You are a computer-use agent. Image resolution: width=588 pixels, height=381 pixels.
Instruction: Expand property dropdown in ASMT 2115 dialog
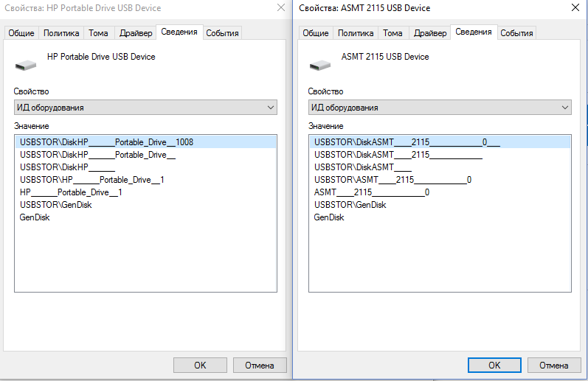[x=564, y=108]
